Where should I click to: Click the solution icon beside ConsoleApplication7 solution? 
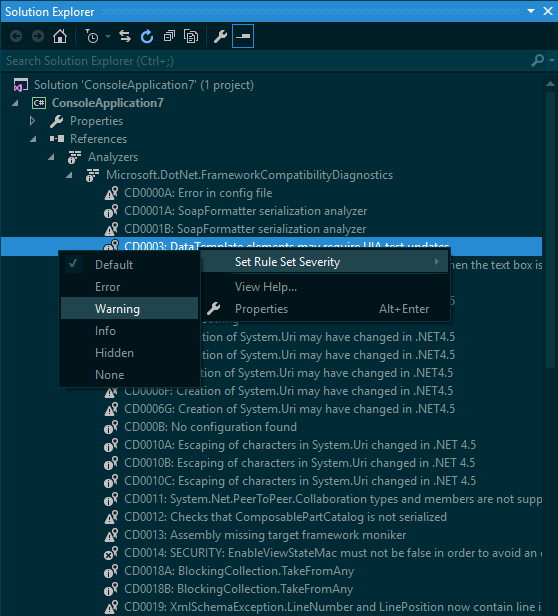(21, 85)
